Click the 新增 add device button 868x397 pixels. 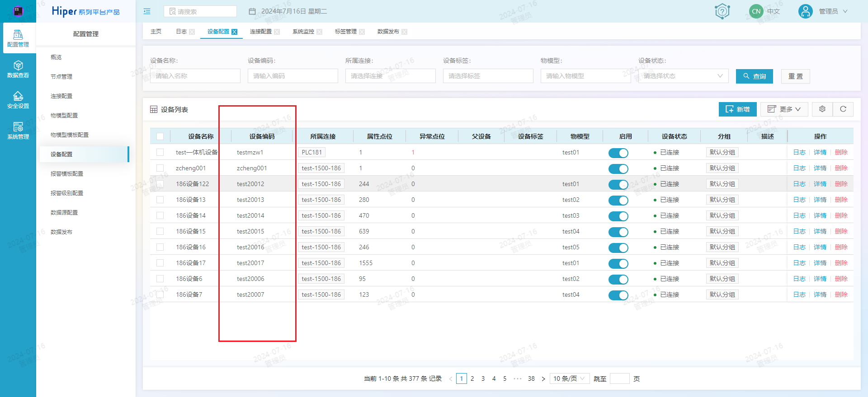coord(737,109)
